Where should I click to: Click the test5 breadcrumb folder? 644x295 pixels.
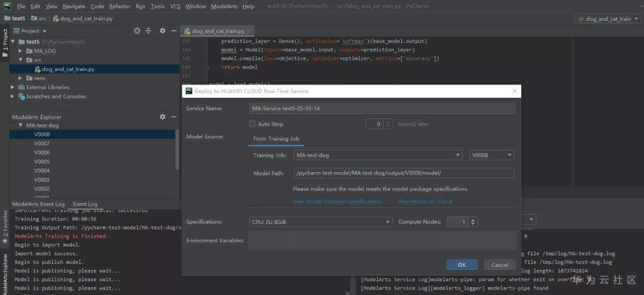(x=15, y=18)
